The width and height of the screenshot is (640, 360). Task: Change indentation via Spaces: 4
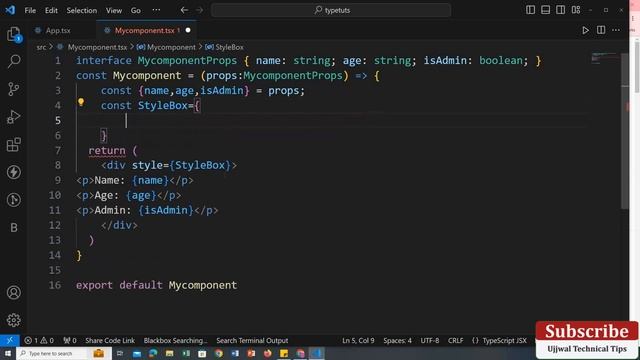click(397, 340)
